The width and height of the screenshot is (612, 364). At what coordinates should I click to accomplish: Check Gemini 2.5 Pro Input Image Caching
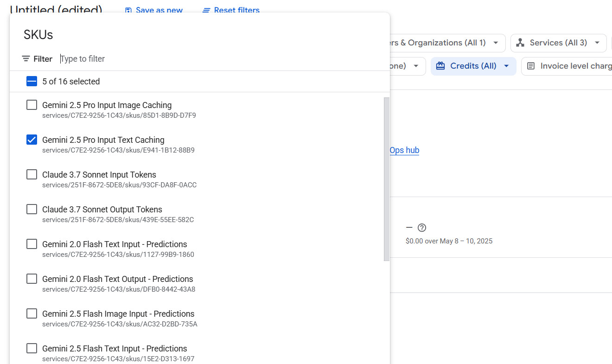32,105
